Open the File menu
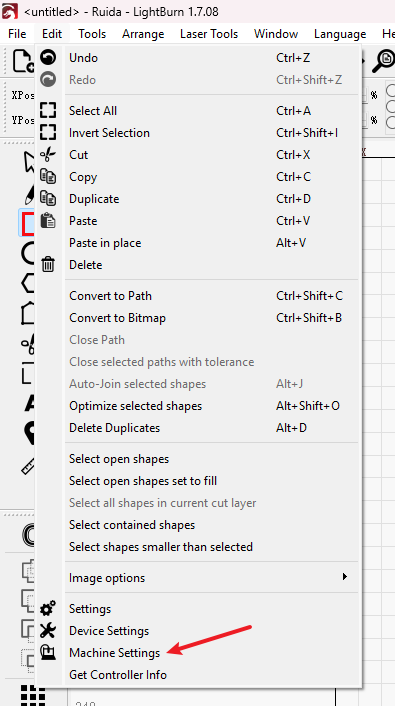Image resolution: width=395 pixels, height=706 pixels. 17,34
